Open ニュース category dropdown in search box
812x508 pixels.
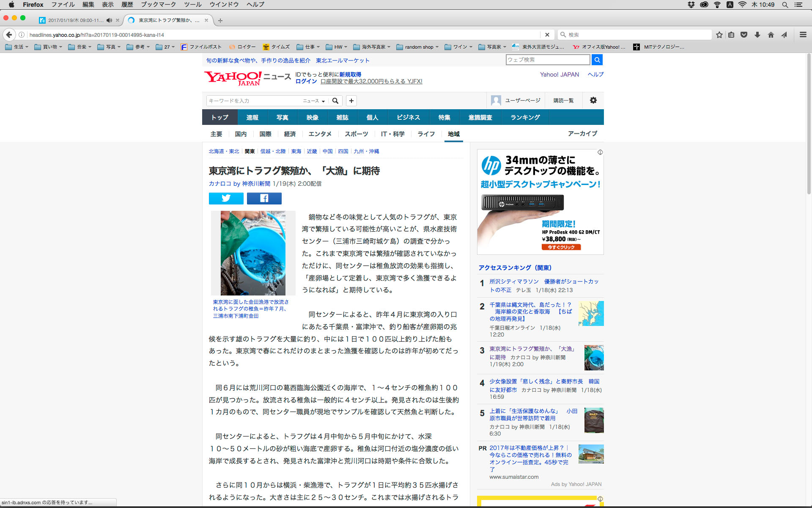(x=313, y=101)
